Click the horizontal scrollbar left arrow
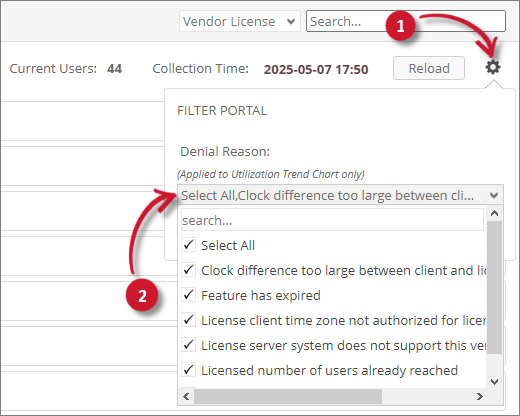The height and width of the screenshot is (416, 520). (x=186, y=397)
